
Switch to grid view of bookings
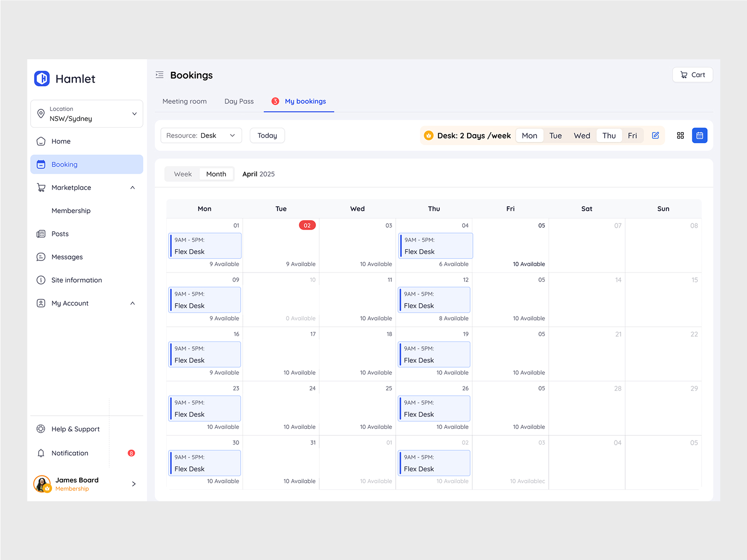(680, 135)
